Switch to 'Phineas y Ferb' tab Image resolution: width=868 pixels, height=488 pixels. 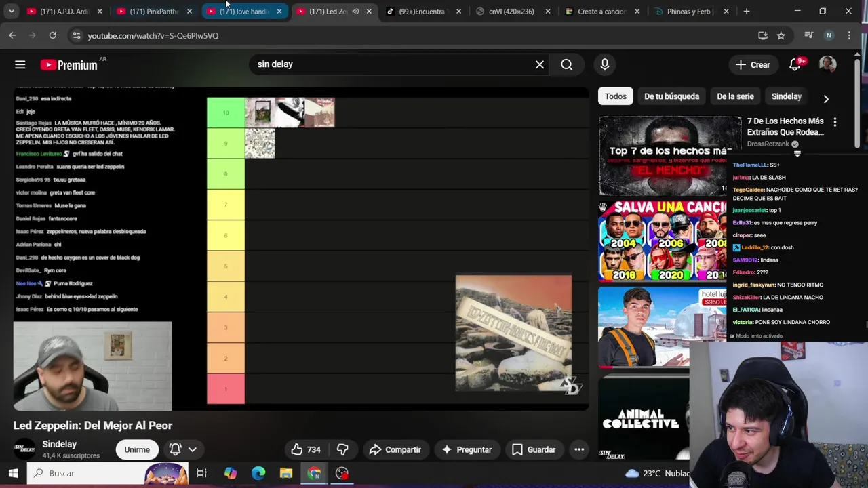click(690, 12)
